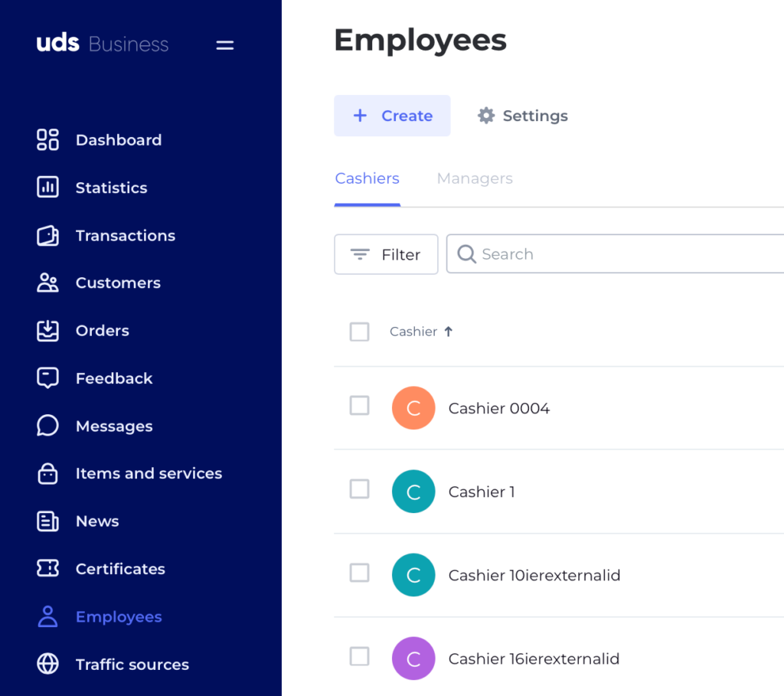
Task: Click Cashier 16ierexternalid purple avatar
Action: pos(413,658)
